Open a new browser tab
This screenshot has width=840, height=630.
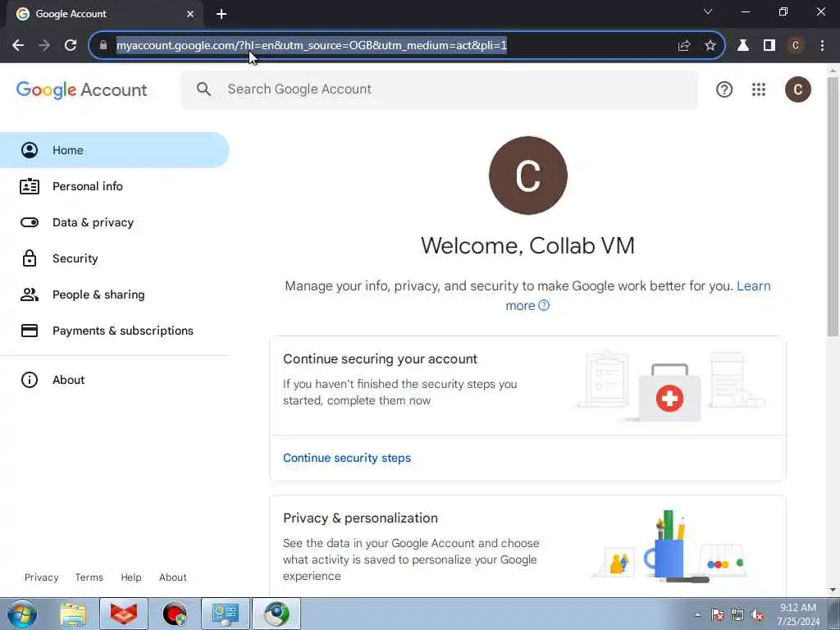[x=221, y=14]
